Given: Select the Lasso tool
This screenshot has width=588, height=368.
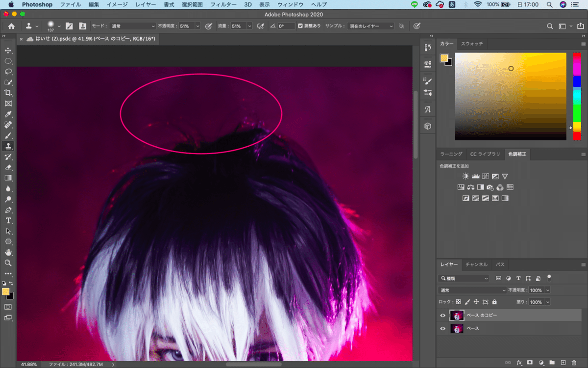Looking at the screenshot, I should click(8, 72).
